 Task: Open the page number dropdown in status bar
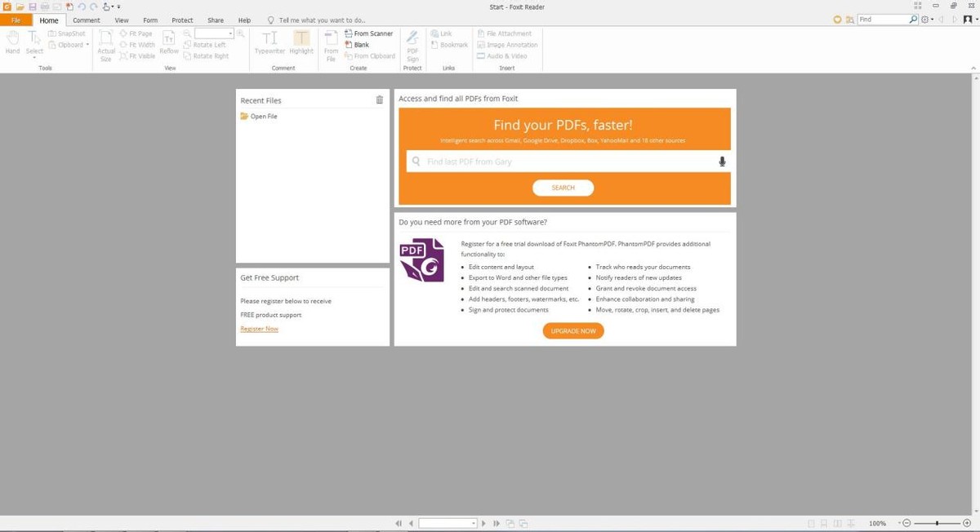473,523
